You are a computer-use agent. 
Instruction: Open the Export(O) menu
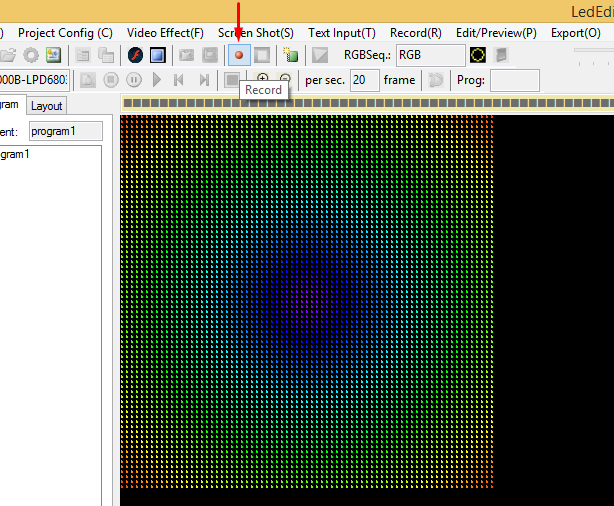576,33
